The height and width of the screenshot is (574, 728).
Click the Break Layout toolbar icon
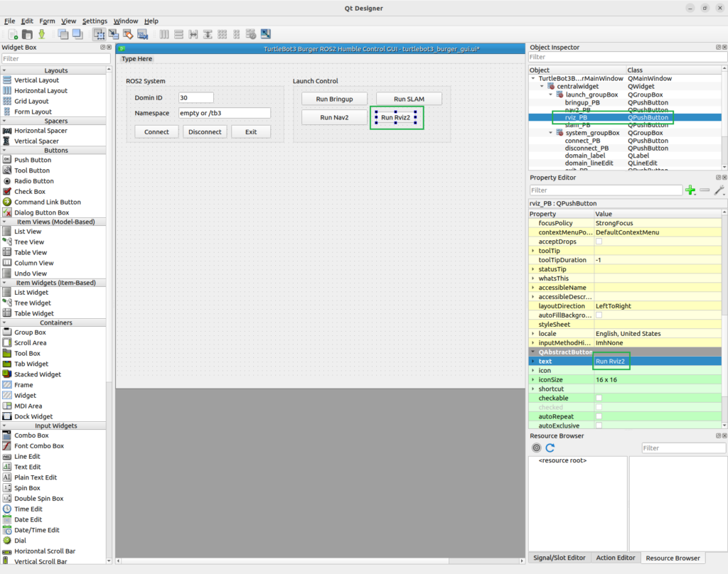click(251, 34)
